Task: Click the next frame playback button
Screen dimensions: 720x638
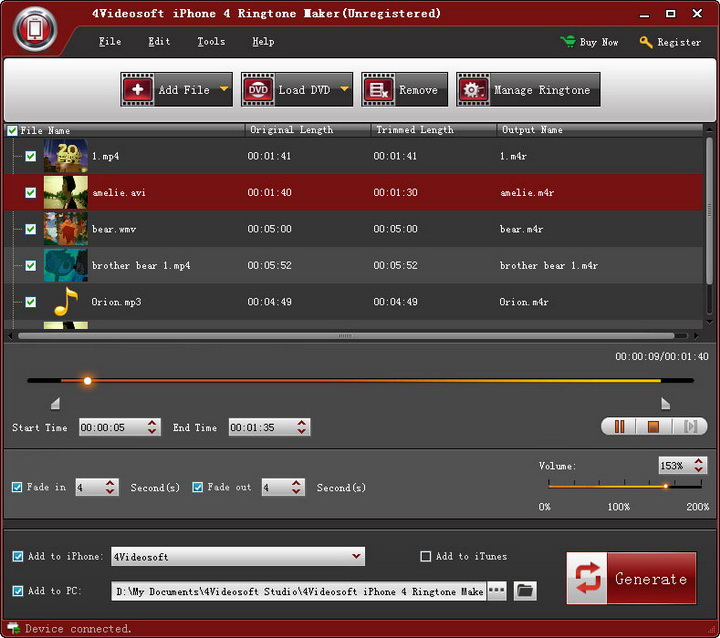Action: 690,426
